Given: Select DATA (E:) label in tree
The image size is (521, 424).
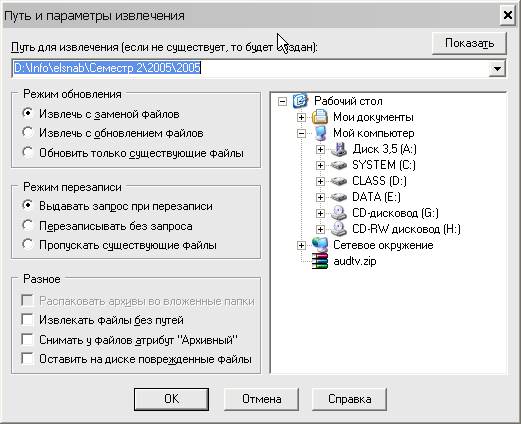Looking at the screenshot, I should coord(376,197).
